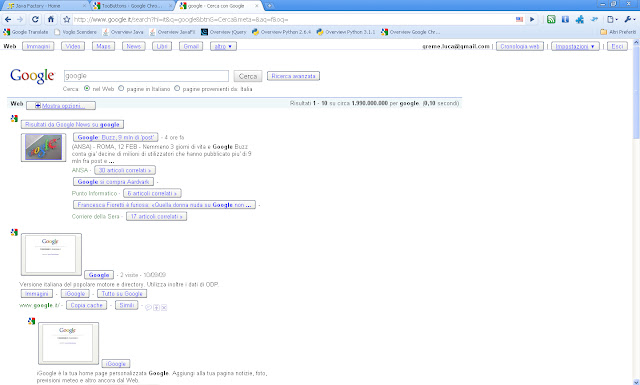640x385 pixels.
Task: Open the Voglio Scendere bookmark
Action: 76,32
